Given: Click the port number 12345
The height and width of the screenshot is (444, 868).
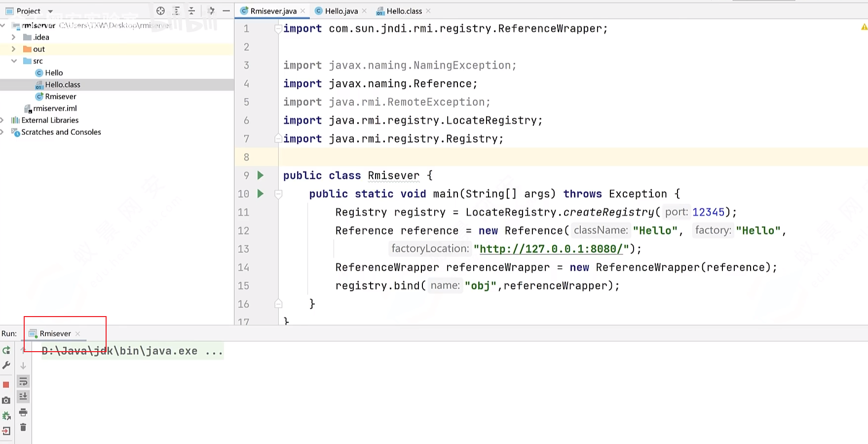Looking at the screenshot, I should pos(709,212).
